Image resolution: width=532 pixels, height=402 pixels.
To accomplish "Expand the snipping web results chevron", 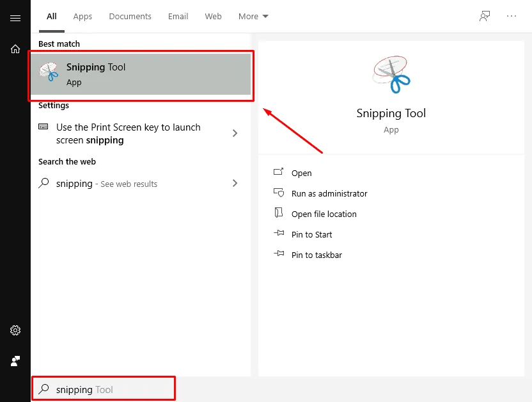I will (x=235, y=183).
